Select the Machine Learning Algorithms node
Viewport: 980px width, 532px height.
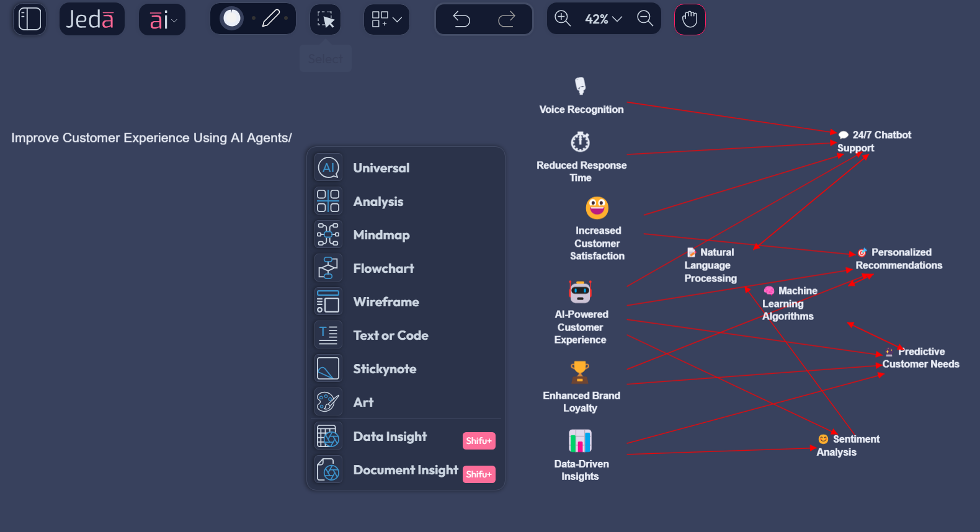tap(790, 303)
